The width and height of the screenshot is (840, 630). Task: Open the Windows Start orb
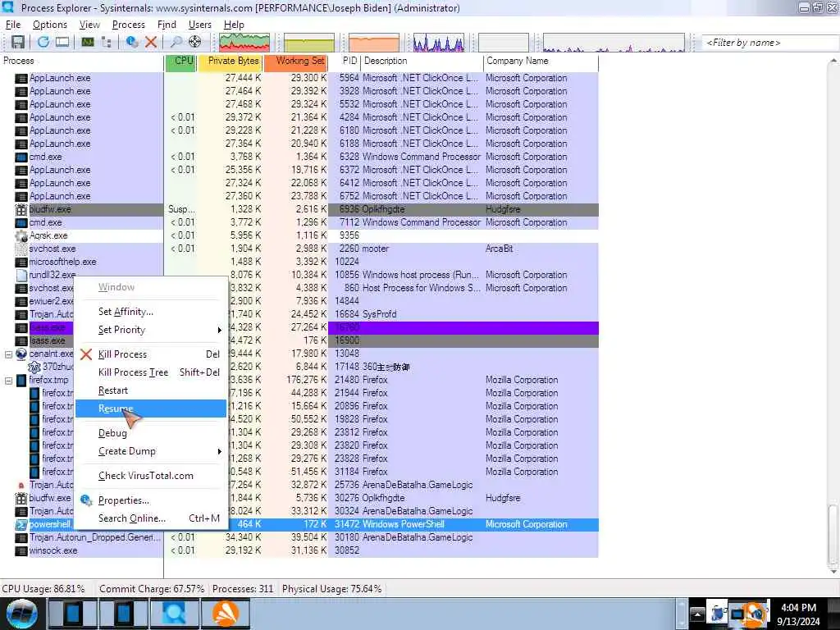(22, 614)
